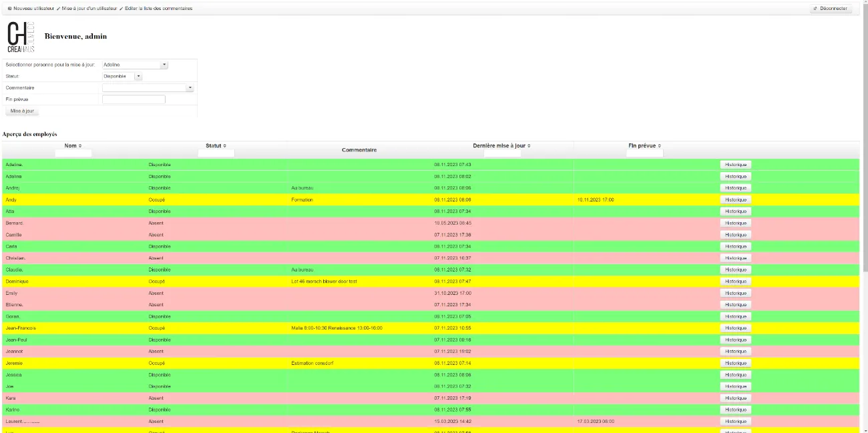Open Nouveau utilisateur from top menu

click(x=35, y=9)
